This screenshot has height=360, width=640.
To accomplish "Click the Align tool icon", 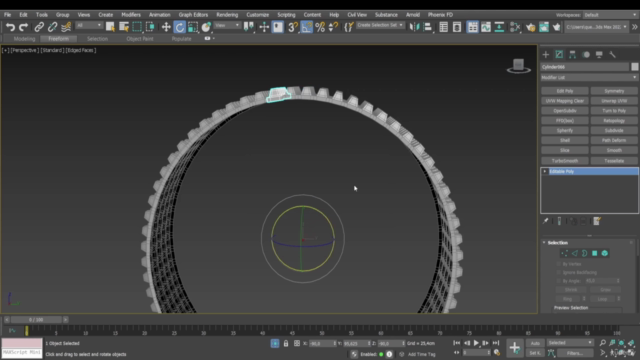I will point(427,27).
